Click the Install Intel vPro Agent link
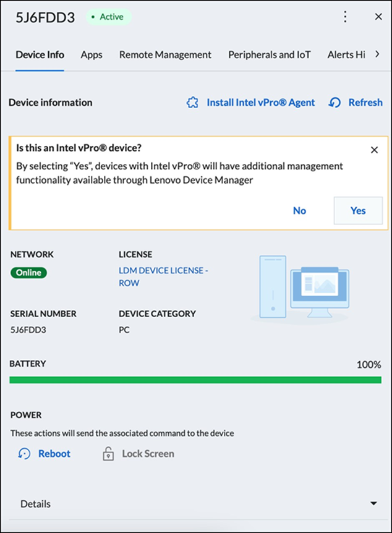392x533 pixels. click(261, 102)
